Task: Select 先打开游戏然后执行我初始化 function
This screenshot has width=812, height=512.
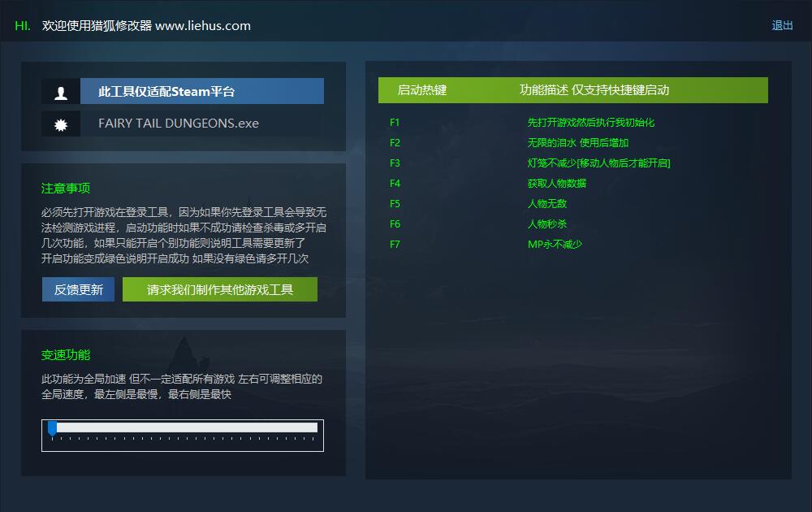Action: (x=591, y=122)
